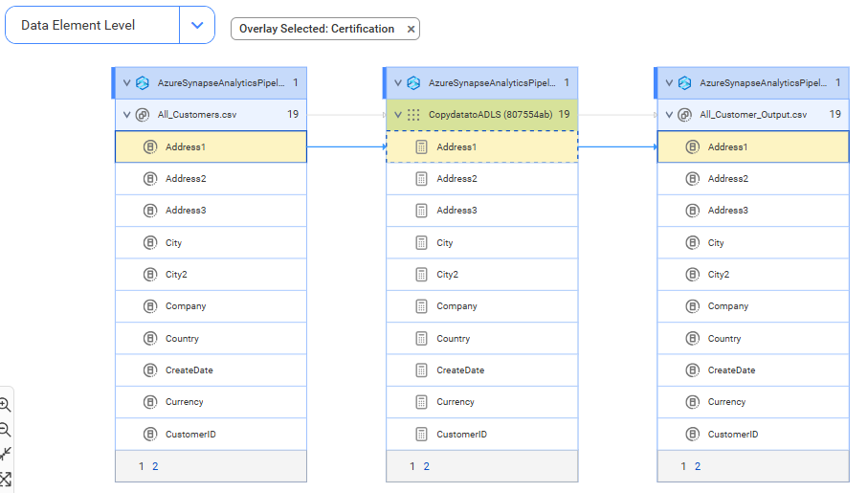Go to page 1 of CopydatatoADLS fields

coord(412,466)
